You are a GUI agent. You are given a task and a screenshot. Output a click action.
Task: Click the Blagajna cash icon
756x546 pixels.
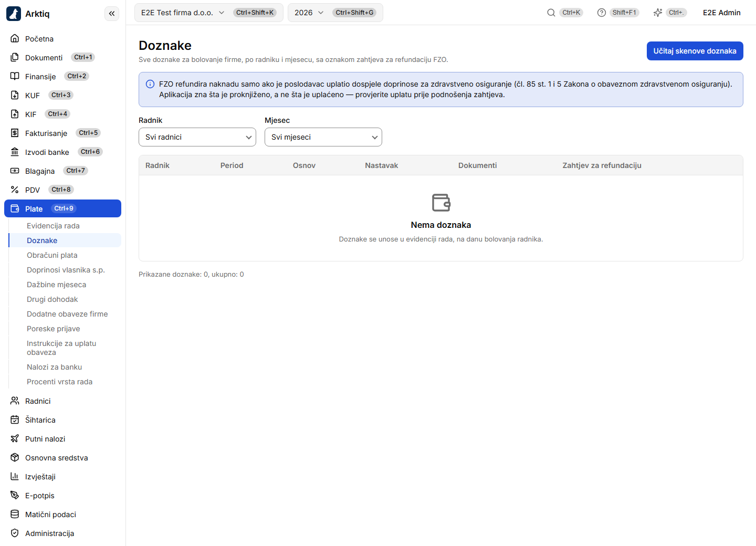tap(15, 171)
